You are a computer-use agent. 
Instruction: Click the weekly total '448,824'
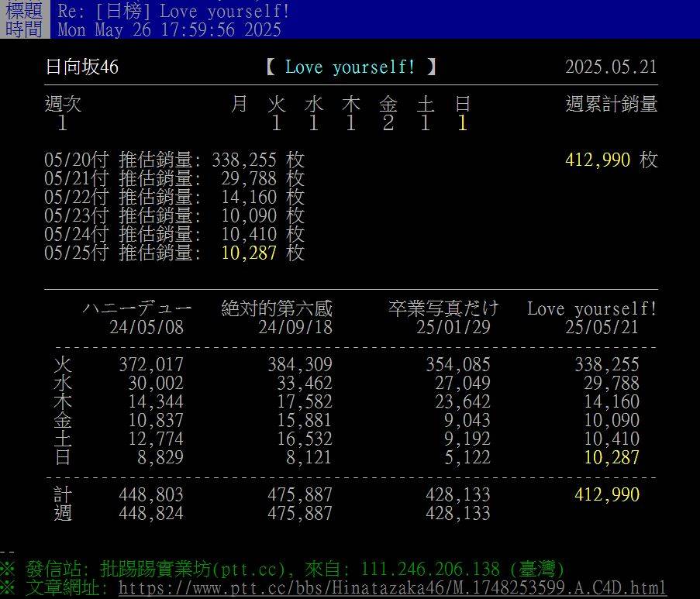coord(151,513)
